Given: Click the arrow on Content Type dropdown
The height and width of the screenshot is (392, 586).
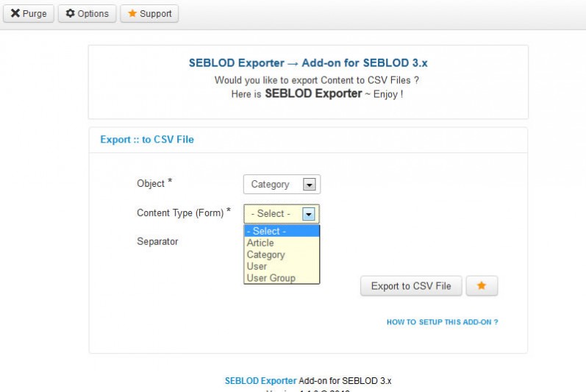Looking at the screenshot, I should click(x=309, y=214).
